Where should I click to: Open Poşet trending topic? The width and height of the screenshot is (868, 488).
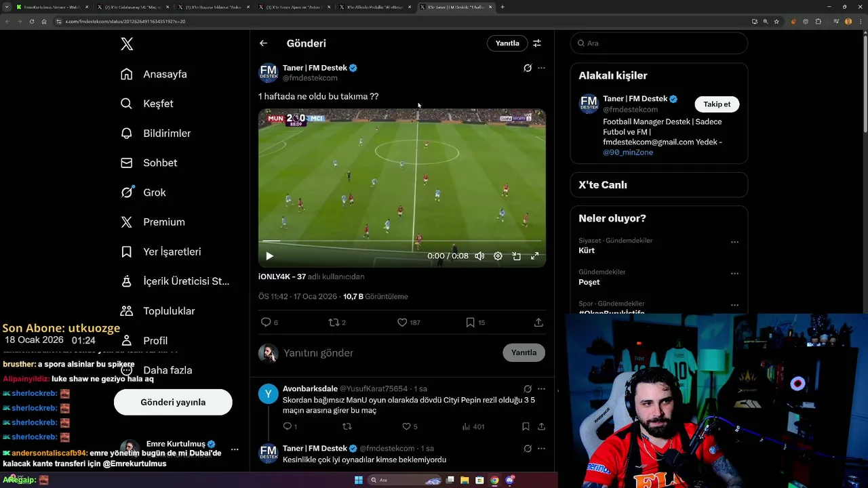589,282
